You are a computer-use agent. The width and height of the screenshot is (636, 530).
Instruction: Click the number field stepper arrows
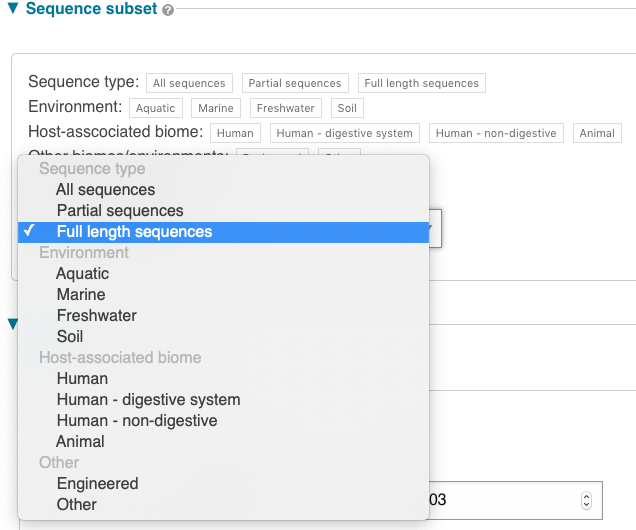click(x=586, y=500)
